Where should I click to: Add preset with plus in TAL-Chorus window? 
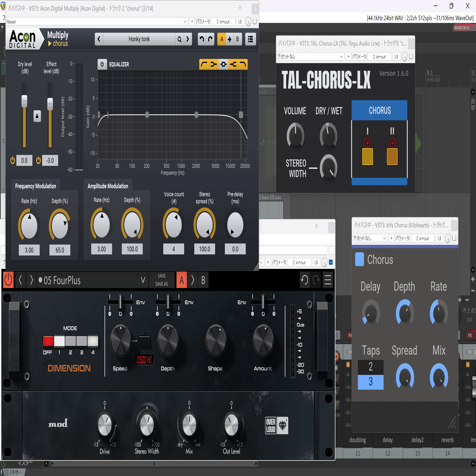(x=348, y=57)
